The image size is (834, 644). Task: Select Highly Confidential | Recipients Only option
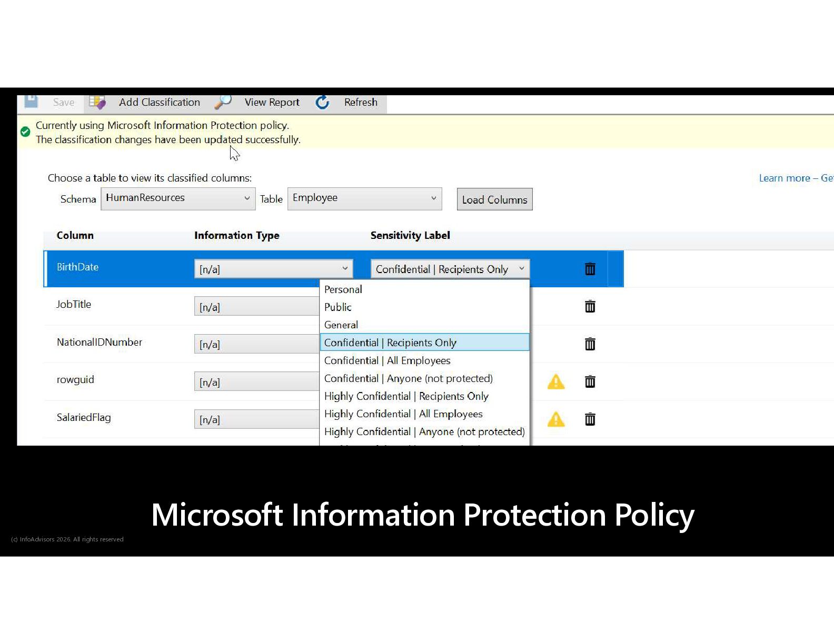pos(424,396)
